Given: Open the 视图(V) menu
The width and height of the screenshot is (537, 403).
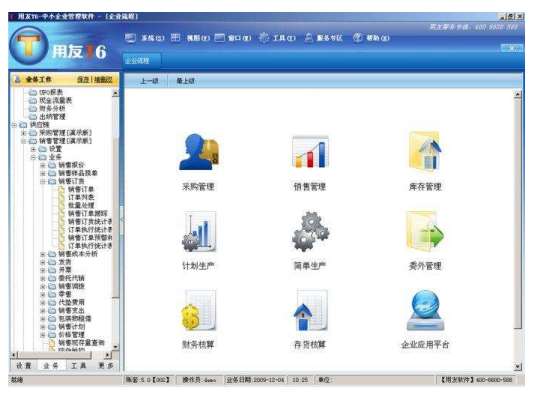Looking at the screenshot, I should pyautogui.click(x=198, y=38).
